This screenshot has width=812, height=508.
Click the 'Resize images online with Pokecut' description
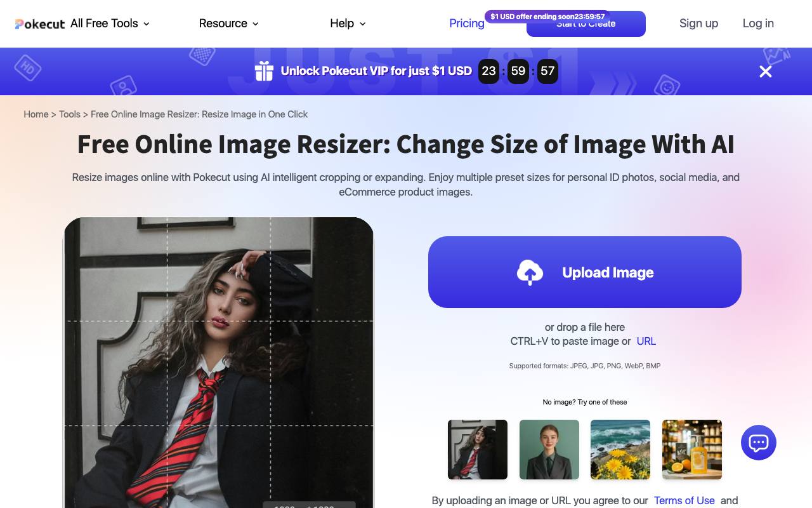click(406, 185)
